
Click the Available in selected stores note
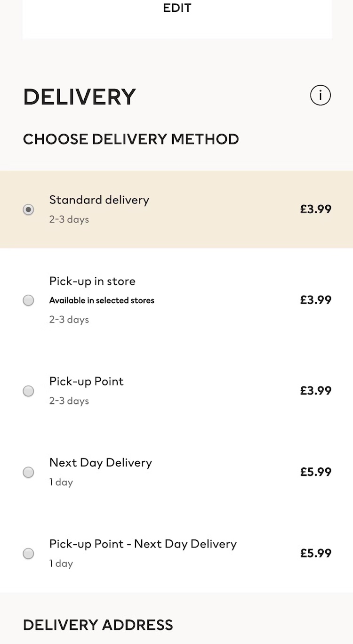pos(102,300)
